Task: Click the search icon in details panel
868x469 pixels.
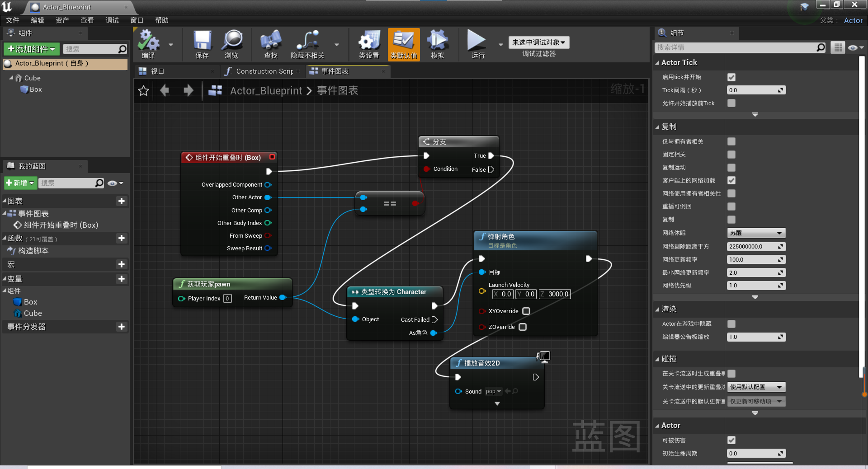Action: pos(821,47)
